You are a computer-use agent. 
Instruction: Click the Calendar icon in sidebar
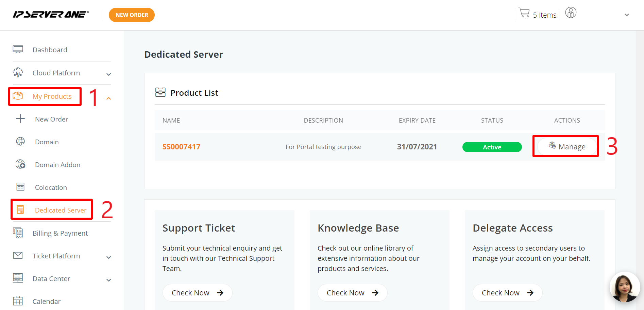18,301
